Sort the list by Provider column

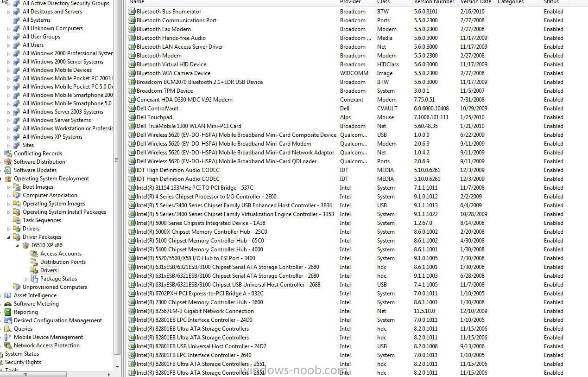pos(356,2)
